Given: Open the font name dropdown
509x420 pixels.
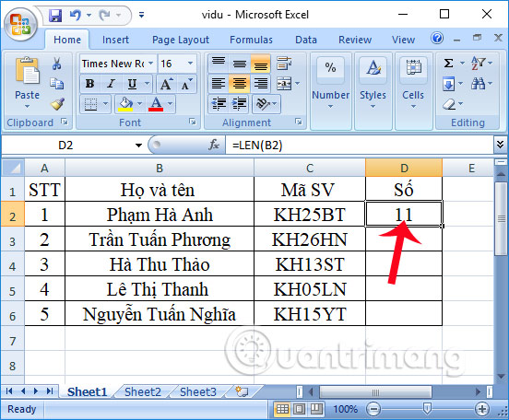Looking at the screenshot, I should coord(150,64).
